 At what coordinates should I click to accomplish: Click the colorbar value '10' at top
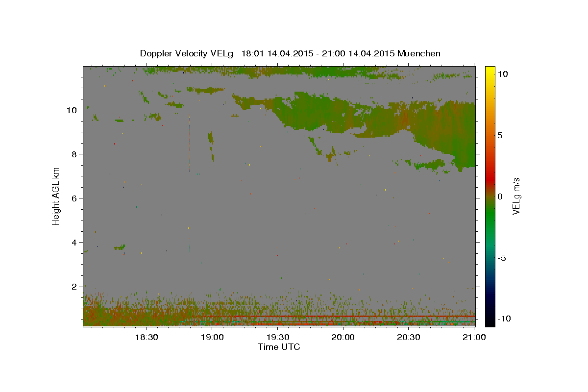(503, 73)
